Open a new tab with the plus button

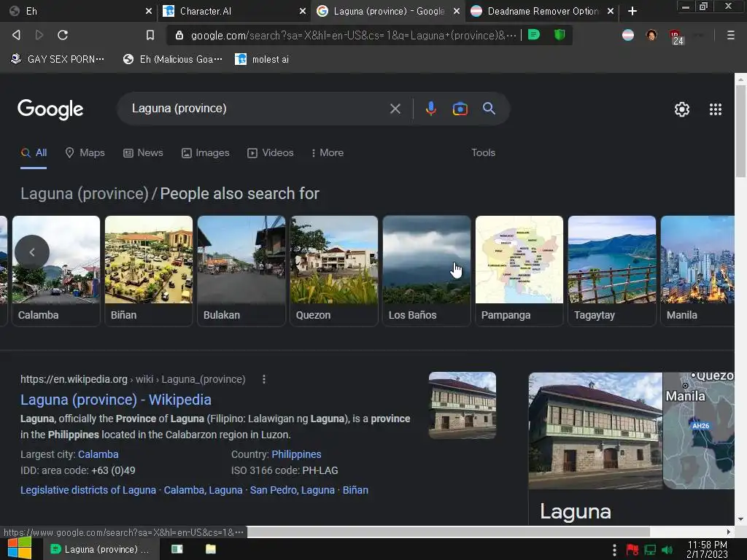click(x=632, y=11)
